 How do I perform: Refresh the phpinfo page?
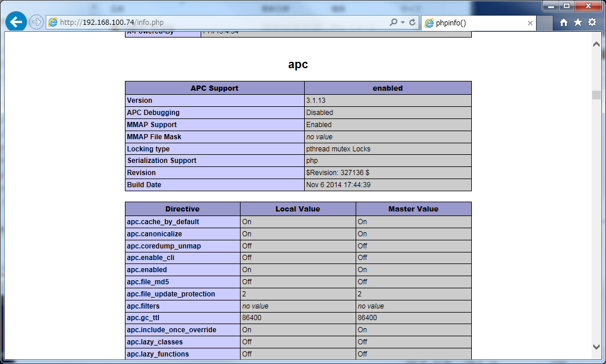[x=412, y=23]
